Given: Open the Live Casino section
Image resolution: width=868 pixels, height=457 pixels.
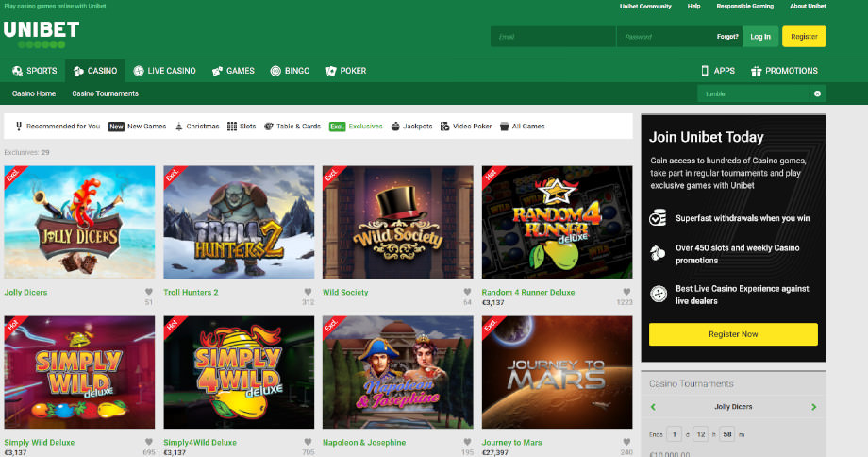Looking at the screenshot, I should (x=164, y=71).
